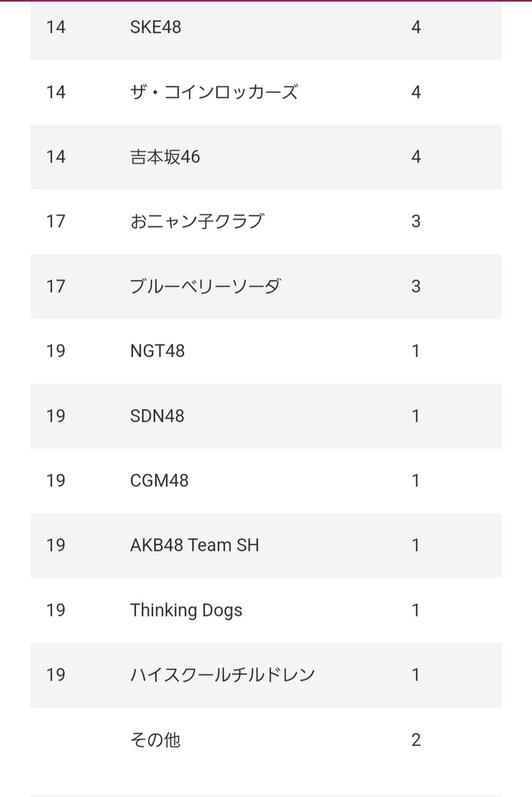The image size is (532, 797).
Task: Click the count 2 beside その他
Action: (x=416, y=740)
